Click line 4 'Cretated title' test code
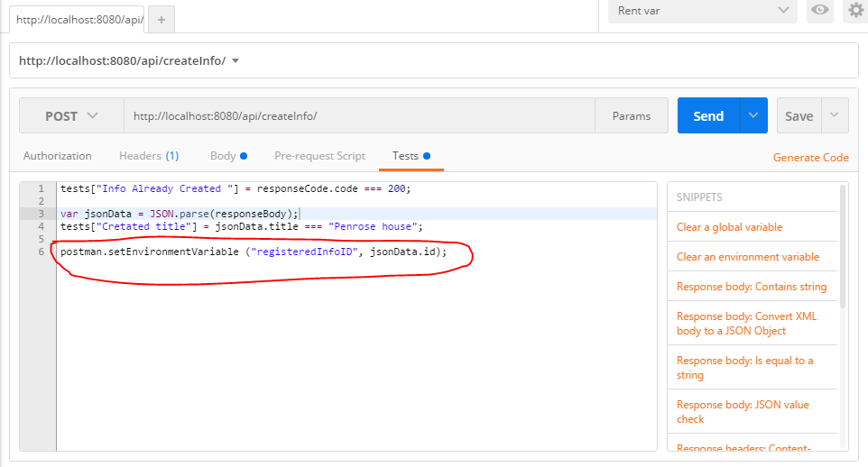Screen dimensions: 868x467 click(x=241, y=226)
